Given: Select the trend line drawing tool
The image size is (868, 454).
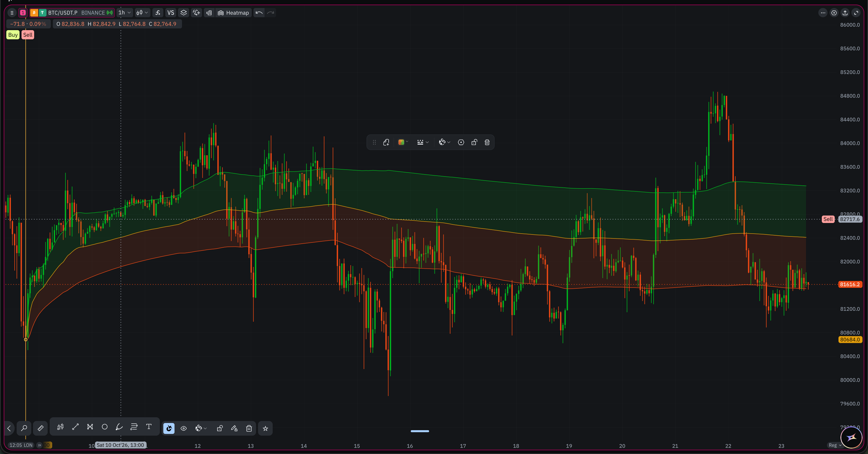Looking at the screenshot, I should coord(75,427).
